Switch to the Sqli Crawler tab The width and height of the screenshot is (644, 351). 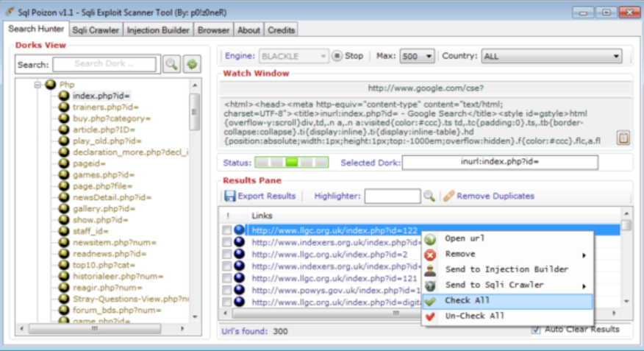[96, 30]
